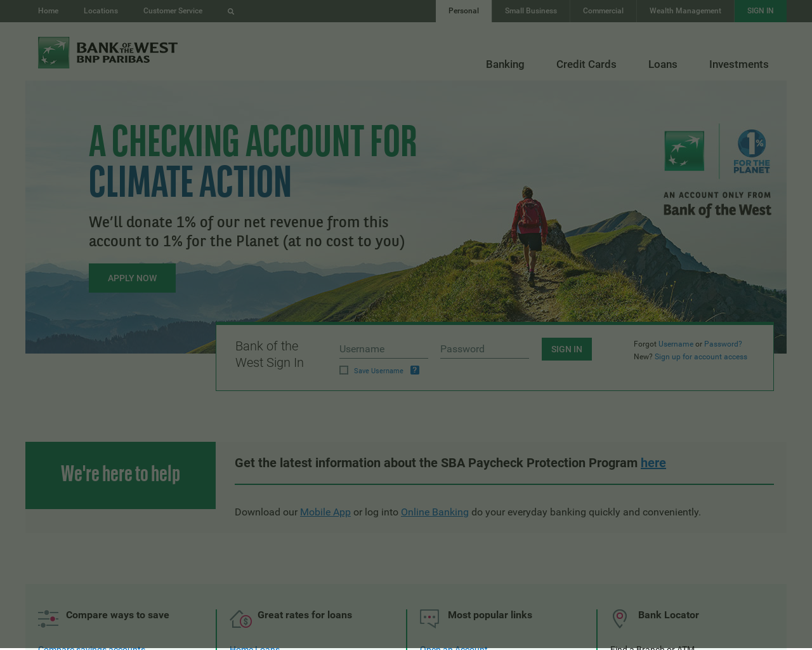Viewport: 812px width, 650px height.
Task: Click the Bank Locator map pin icon
Action: tap(620, 618)
